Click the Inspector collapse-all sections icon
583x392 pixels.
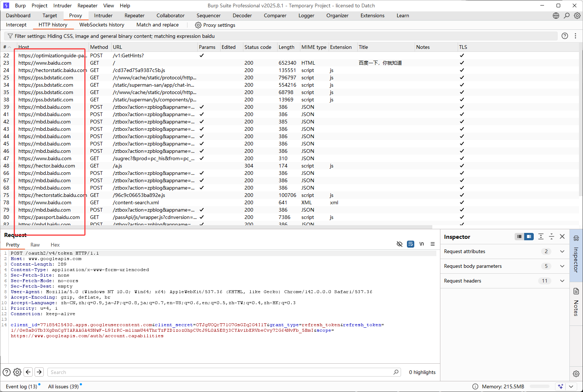pos(551,237)
